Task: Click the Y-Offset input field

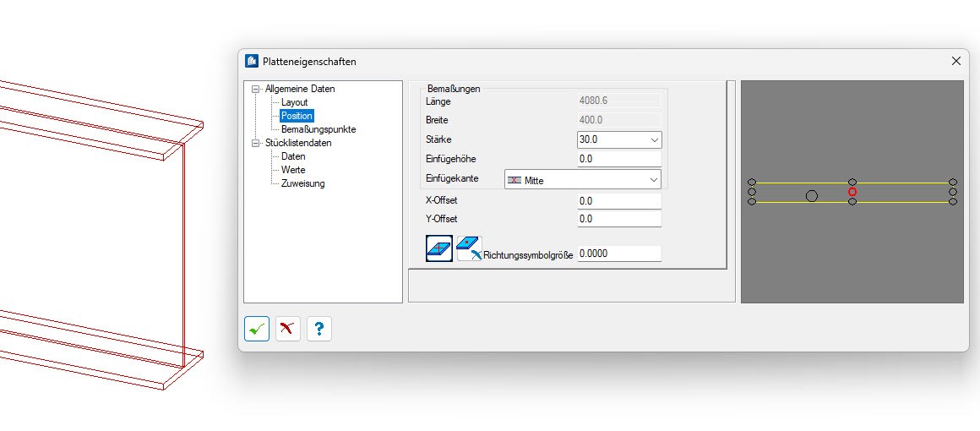Action: pyautogui.click(x=619, y=219)
